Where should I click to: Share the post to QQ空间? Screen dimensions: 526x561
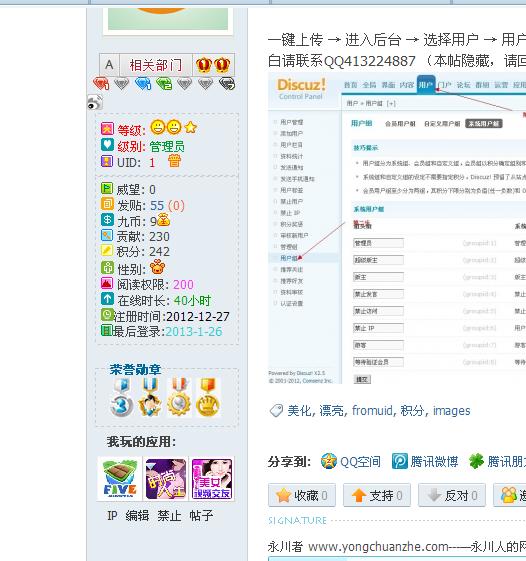pyautogui.click(x=360, y=462)
